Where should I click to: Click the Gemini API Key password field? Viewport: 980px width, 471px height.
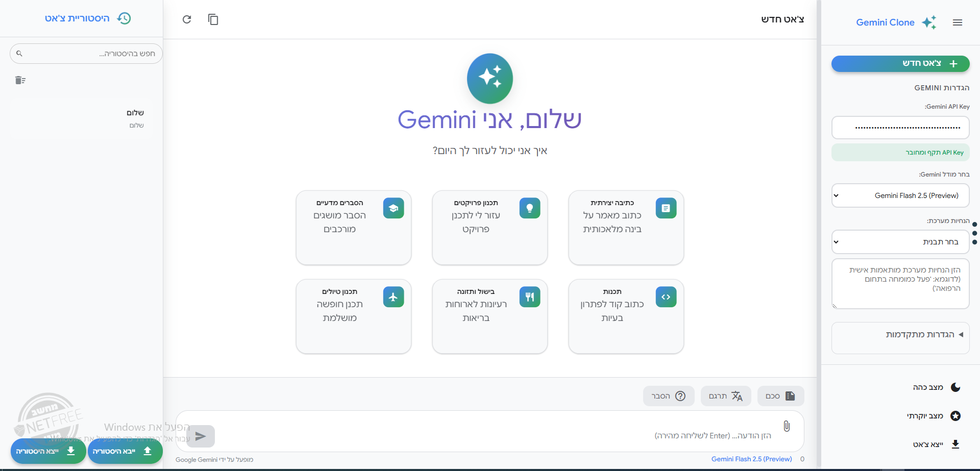click(x=900, y=128)
